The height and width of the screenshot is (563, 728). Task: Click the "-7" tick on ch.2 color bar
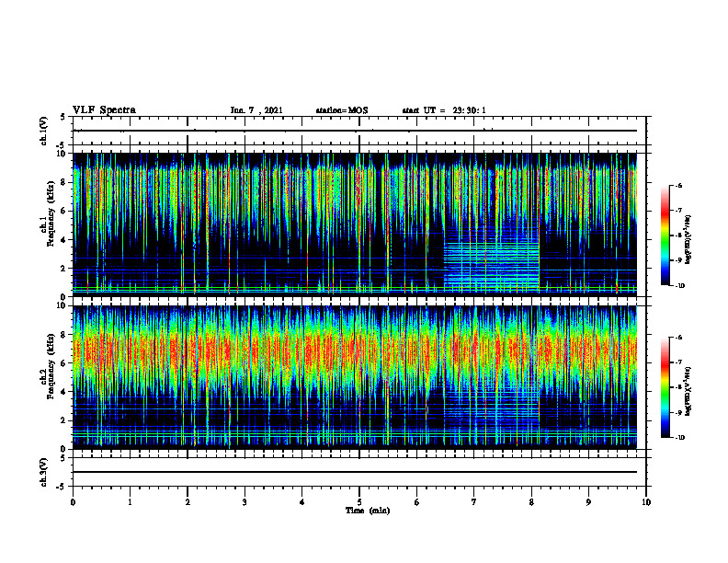678,362
